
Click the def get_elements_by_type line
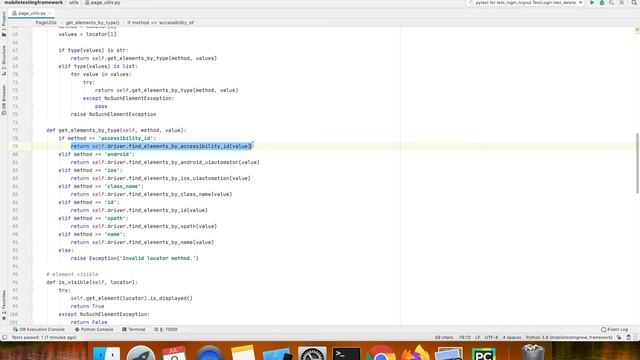pos(116,130)
